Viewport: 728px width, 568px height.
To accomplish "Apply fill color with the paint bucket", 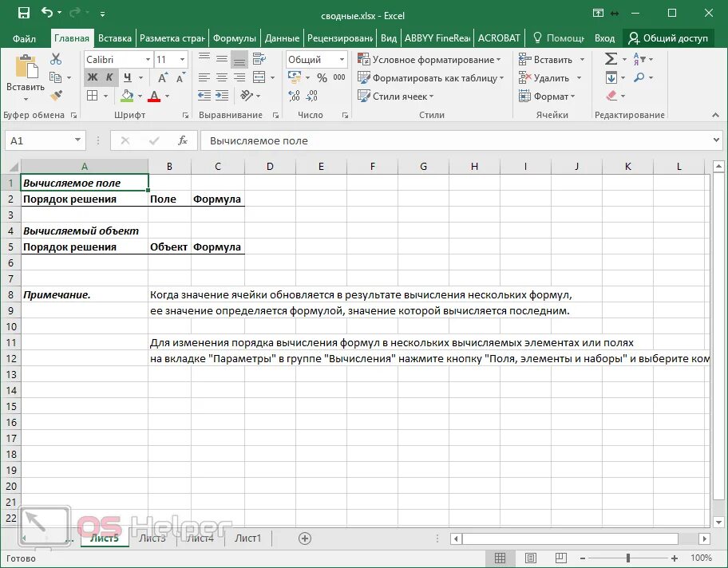I will [x=127, y=96].
